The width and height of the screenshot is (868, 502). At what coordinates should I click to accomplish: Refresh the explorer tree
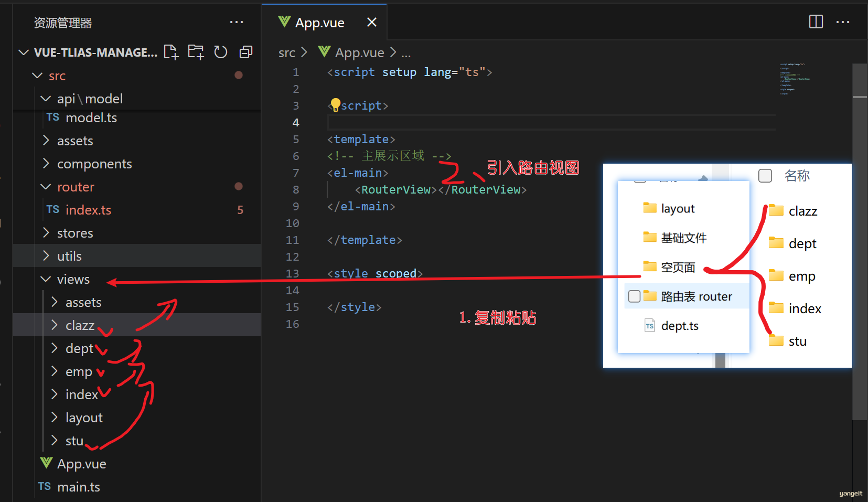point(221,52)
